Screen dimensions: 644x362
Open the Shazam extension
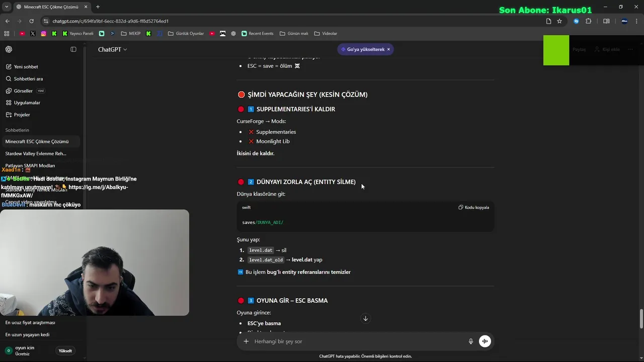click(x=576, y=21)
